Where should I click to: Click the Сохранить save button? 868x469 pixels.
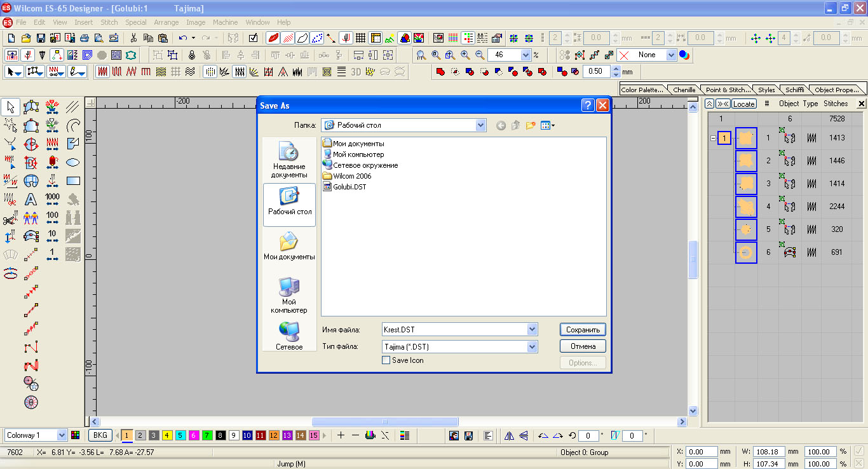[x=583, y=329]
